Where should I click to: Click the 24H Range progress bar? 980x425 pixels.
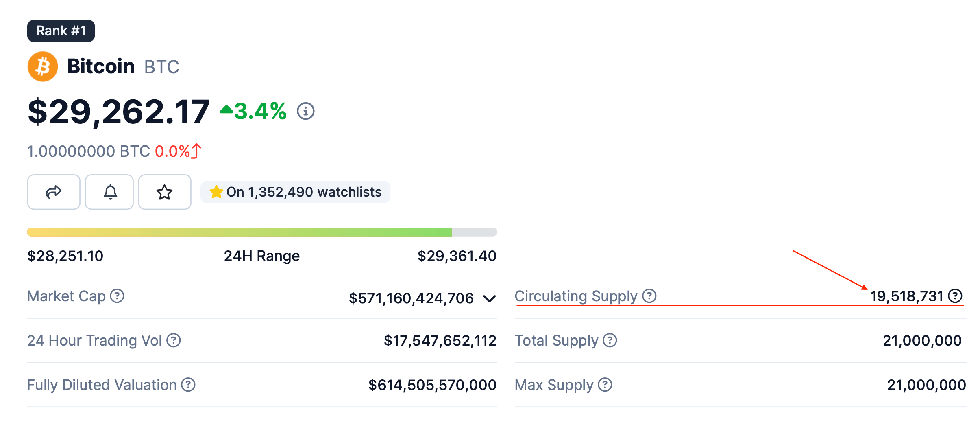(262, 232)
